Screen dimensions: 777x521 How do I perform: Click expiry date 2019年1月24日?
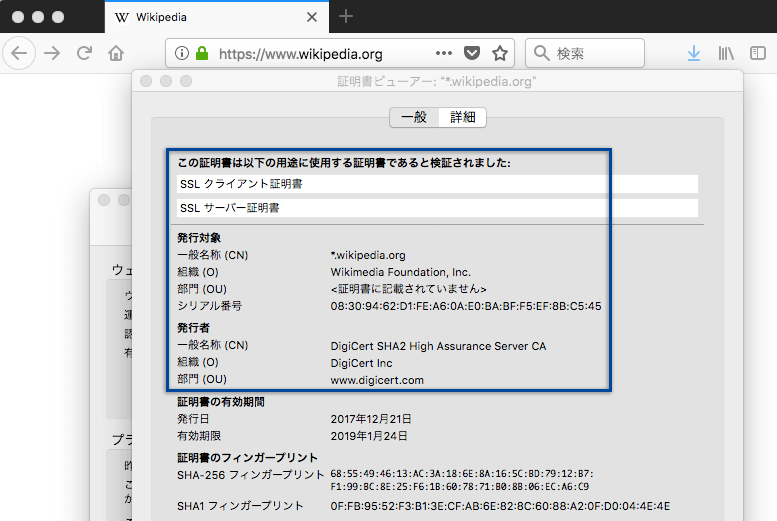click(x=369, y=436)
